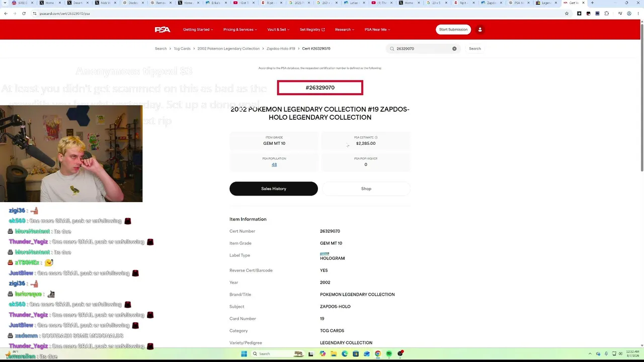644x362 pixels.
Task: Go back using the browser back arrow
Action: coord(6,14)
